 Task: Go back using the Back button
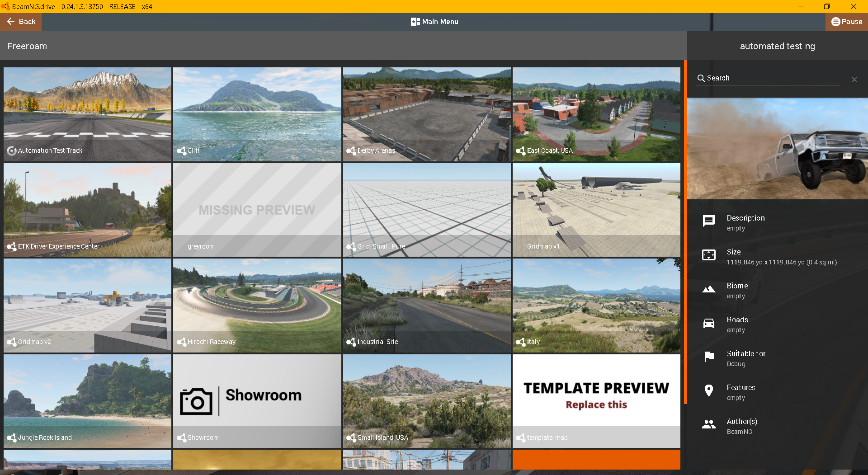(x=21, y=22)
